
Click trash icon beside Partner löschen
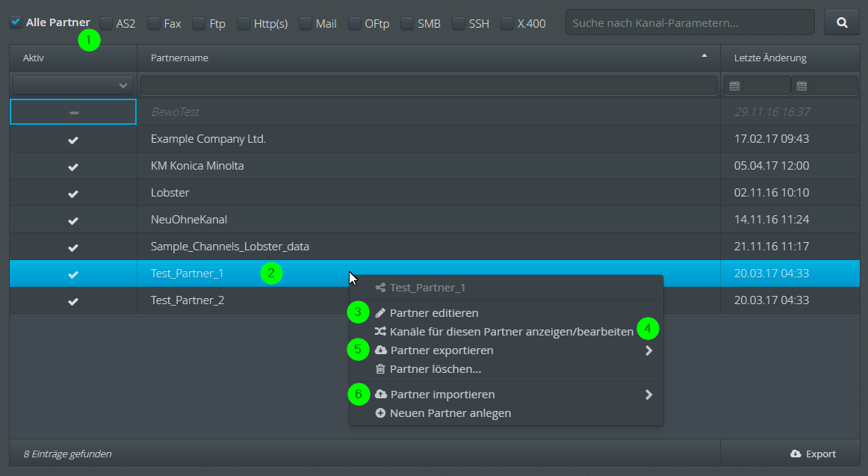click(380, 369)
